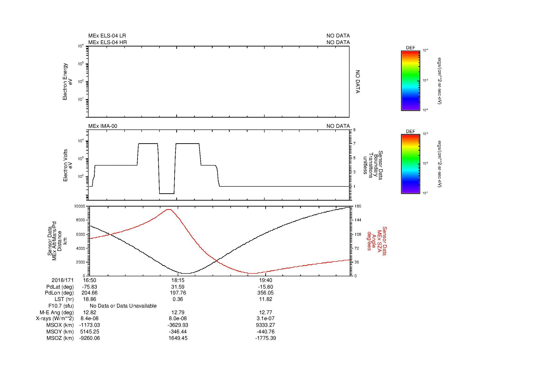Screen dimensions: 555x392
Task: Click the 19:40 time tick label
Action: point(266,280)
